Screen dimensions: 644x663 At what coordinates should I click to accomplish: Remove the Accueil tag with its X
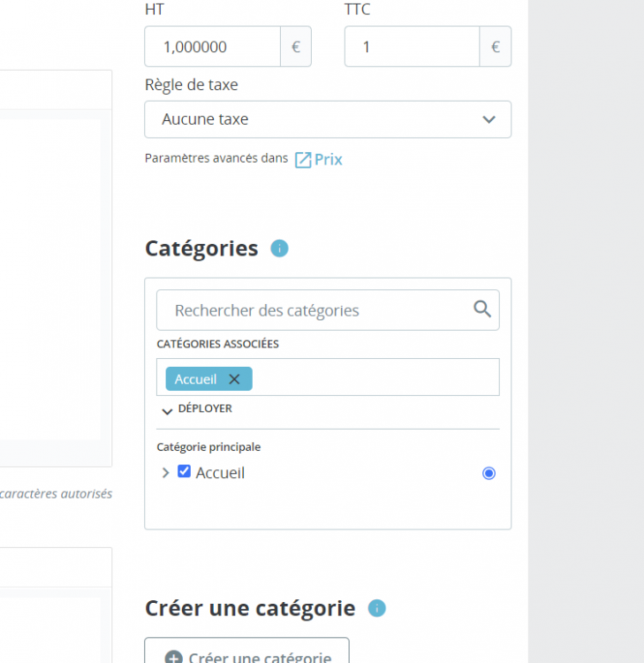tap(234, 379)
